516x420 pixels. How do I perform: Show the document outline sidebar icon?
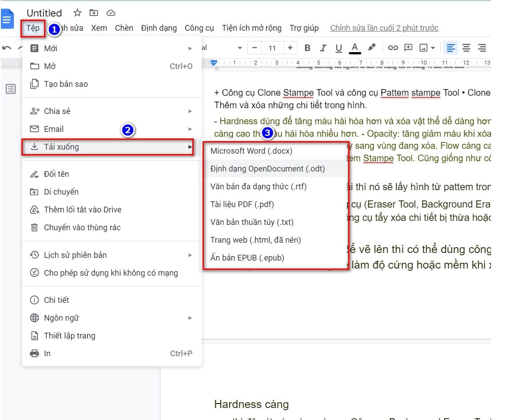click(x=11, y=89)
